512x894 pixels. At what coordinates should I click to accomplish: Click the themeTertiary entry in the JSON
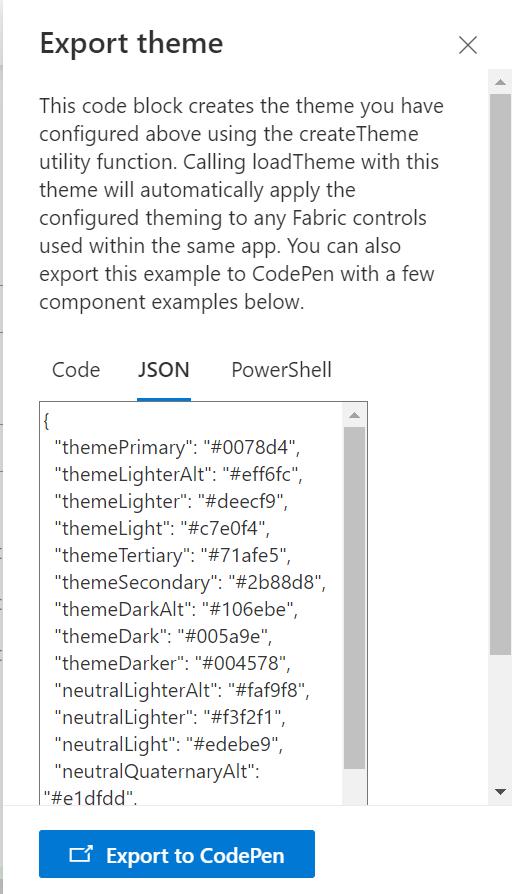pyautogui.click(x=173, y=555)
